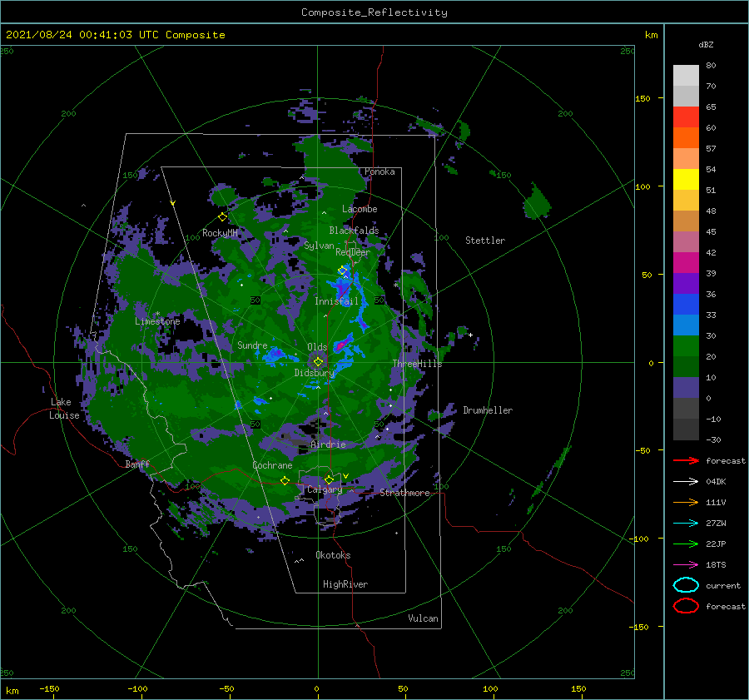Click the -150 value on bottom axis

49,688
